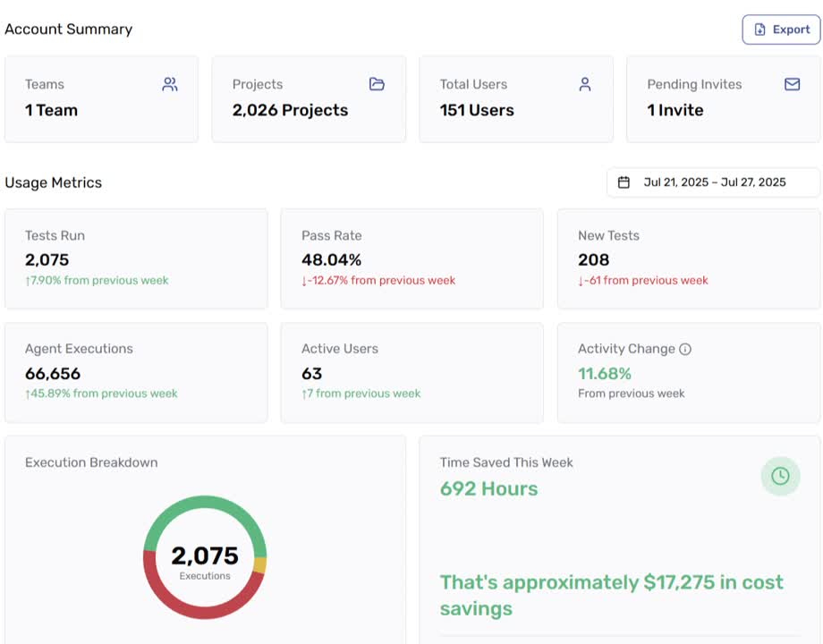Viewport: 823px width, 644px height.
Task: Click the 'Time Saved This Week' label
Action: click(x=506, y=462)
